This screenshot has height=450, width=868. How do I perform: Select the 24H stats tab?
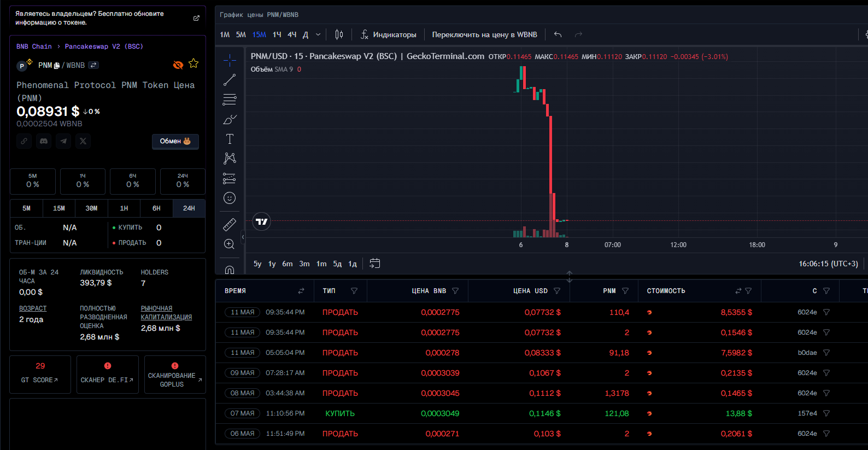pos(189,208)
